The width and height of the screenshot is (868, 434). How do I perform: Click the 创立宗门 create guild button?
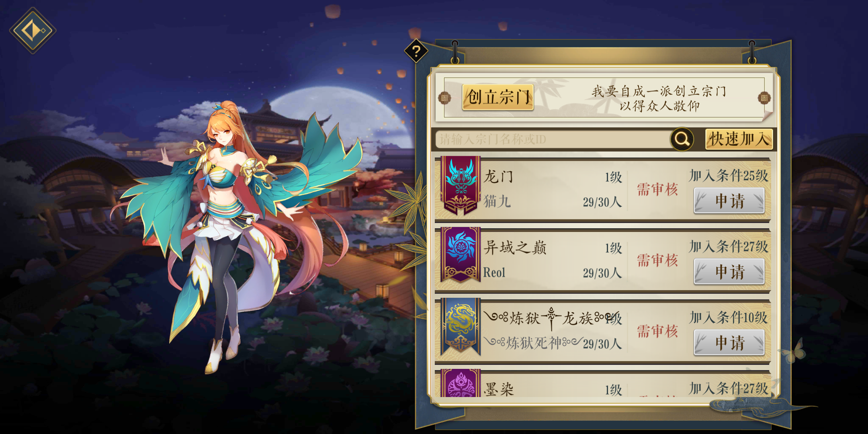coord(498,97)
